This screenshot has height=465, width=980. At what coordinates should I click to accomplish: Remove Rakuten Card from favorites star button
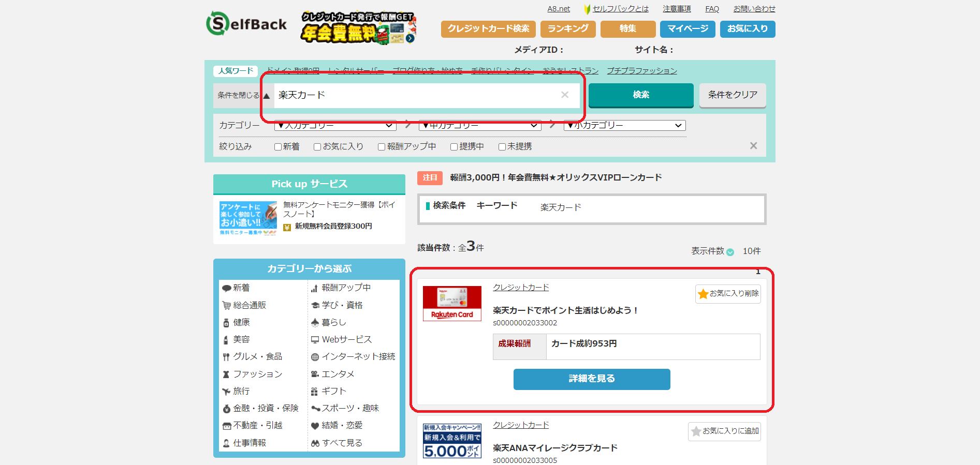coord(728,294)
